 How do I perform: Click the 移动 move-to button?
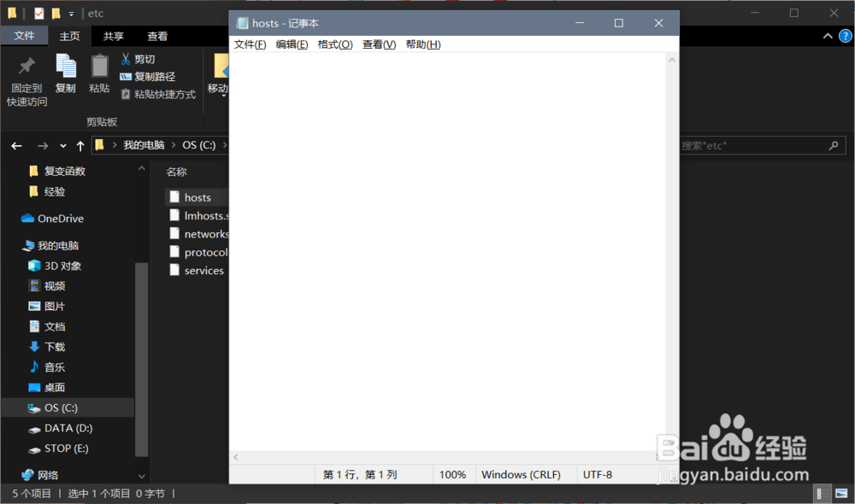(x=217, y=73)
